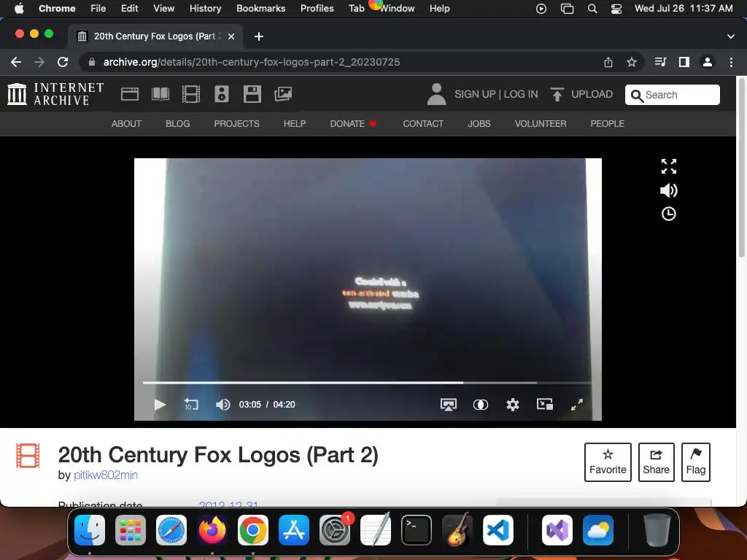Open the Images icon in header
The image size is (747, 560).
283,94
